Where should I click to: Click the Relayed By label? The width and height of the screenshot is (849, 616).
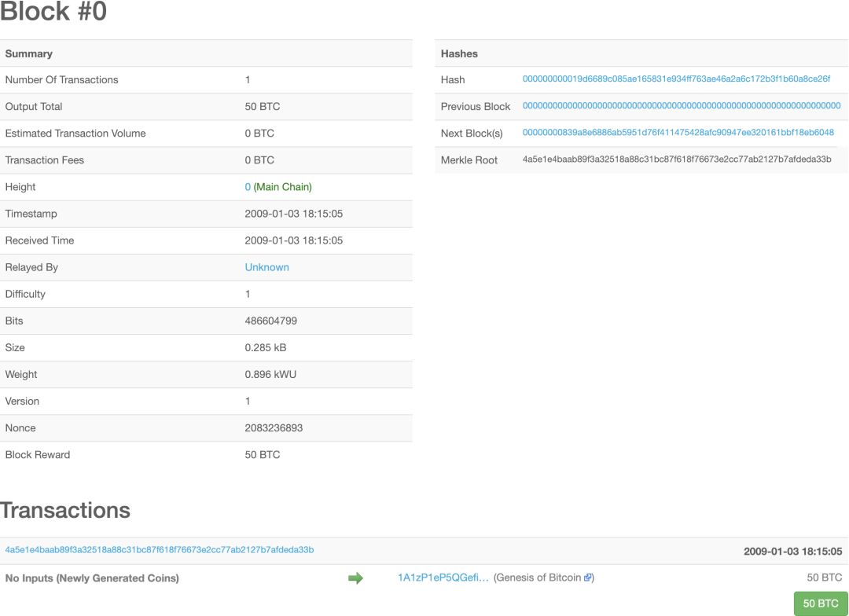pos(31,267)
